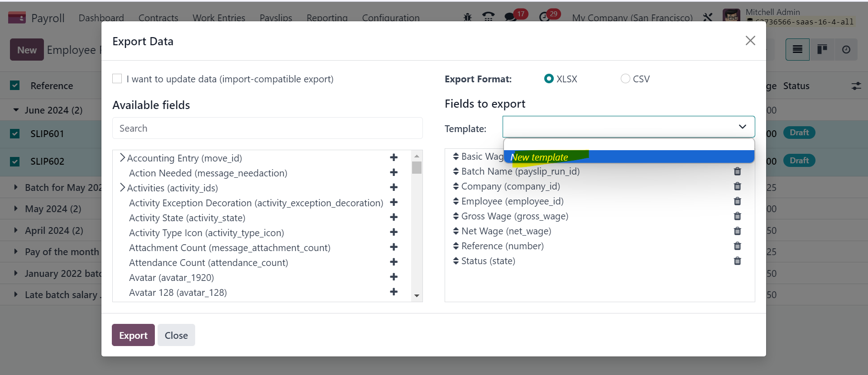Remove Reference field with trash icon
This screenshot has height=375, width=868.
[738, 246]
